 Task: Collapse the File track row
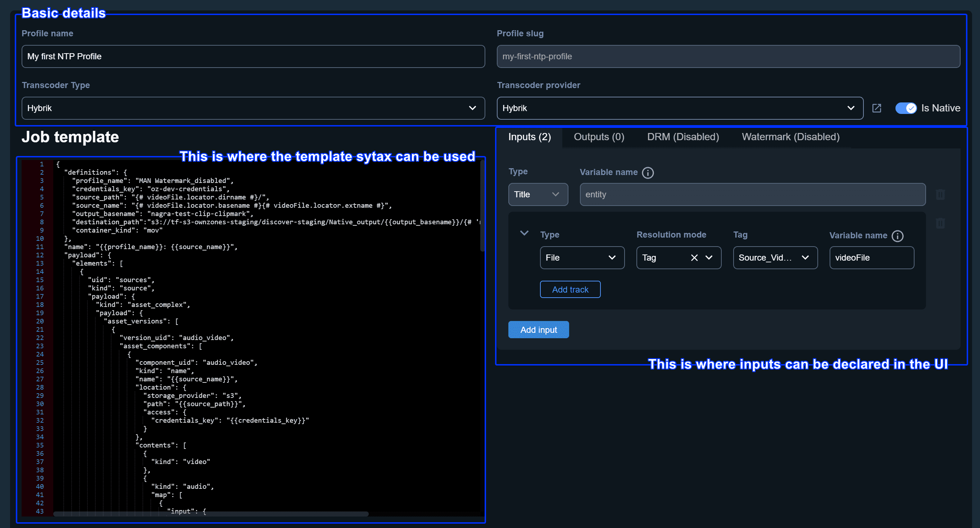pos(524,234)
